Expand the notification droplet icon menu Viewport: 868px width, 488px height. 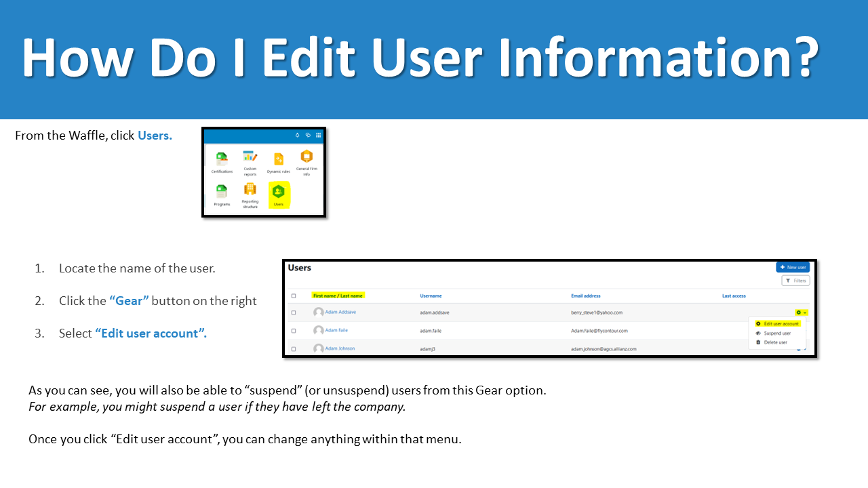pyautogui.click(x=298, y=135)
